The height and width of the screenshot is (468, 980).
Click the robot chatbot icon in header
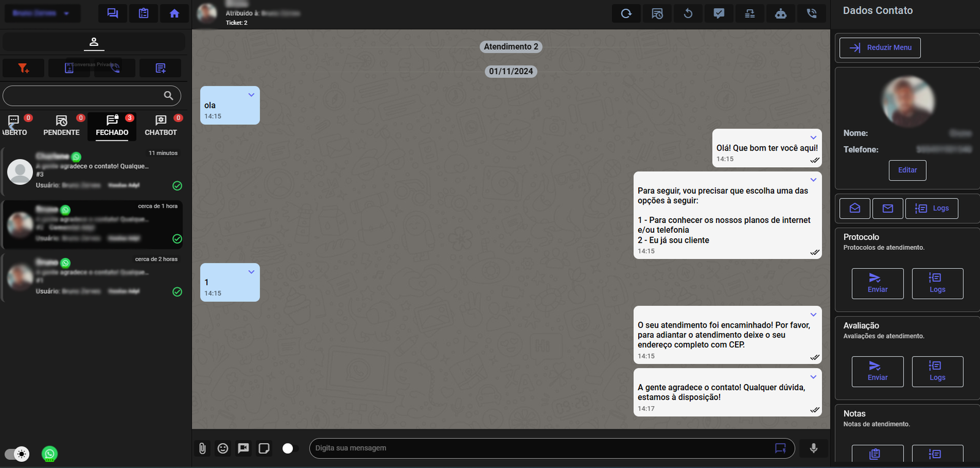pyautogui.click(x=780, y=13)
